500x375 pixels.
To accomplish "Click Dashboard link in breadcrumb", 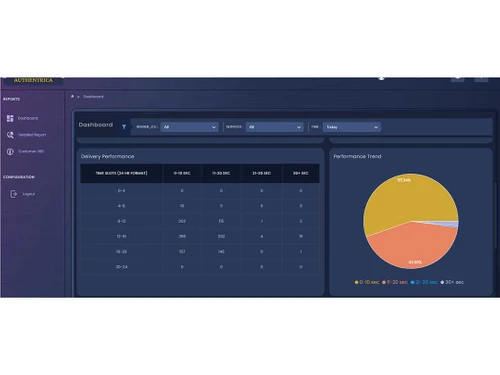I will pos(93,97).
